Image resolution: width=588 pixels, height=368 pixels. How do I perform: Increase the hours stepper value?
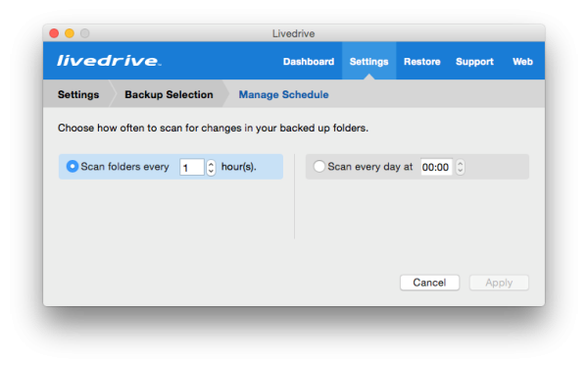(211, 164)
